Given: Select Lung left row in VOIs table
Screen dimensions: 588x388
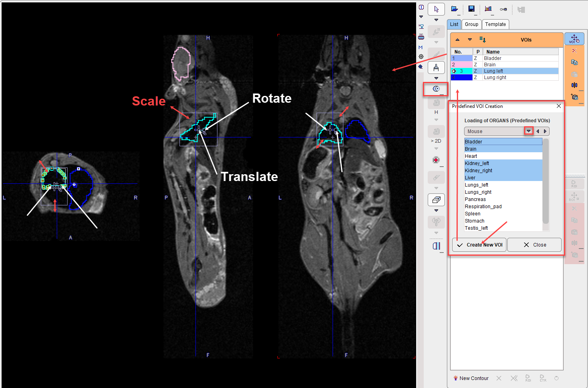Looking at the screenshot, I should [505, 71].
